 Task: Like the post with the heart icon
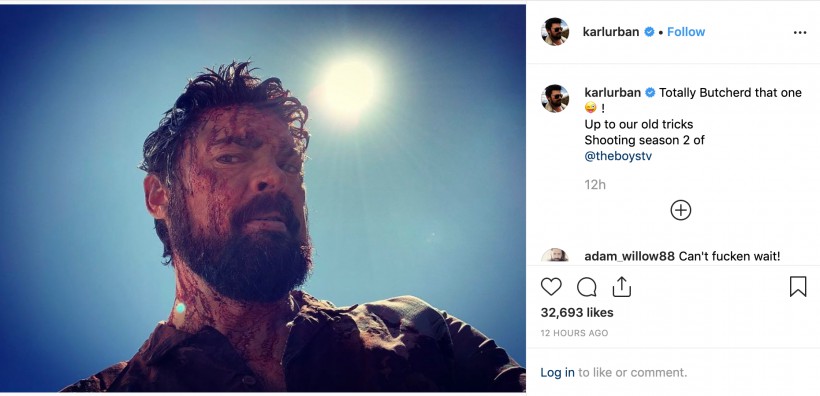[x=551, y=287]
